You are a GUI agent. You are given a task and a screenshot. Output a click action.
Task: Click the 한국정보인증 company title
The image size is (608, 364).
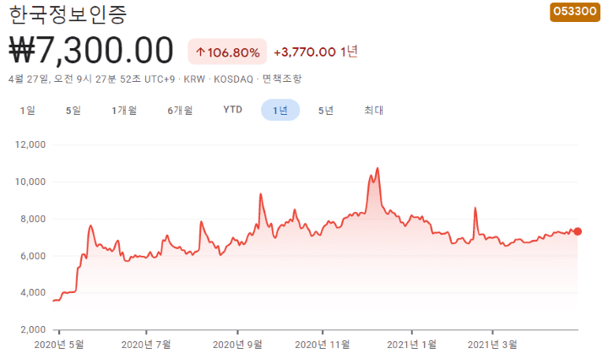click(x=68, y=14)
